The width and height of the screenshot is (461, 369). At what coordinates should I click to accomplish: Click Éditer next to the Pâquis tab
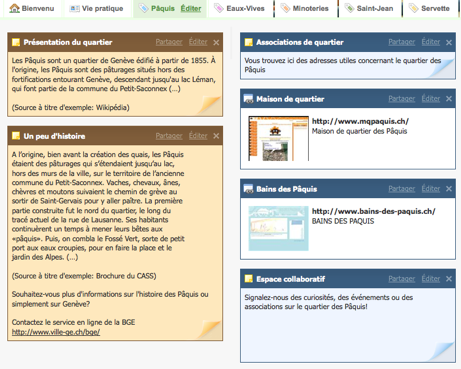coord(191,9)
